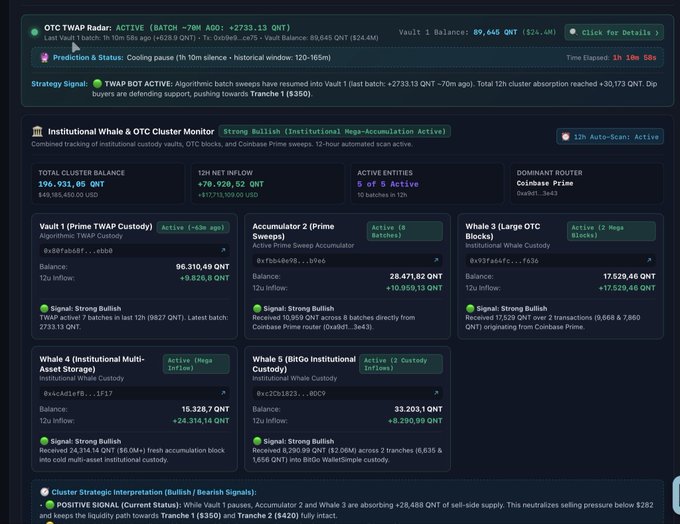Click the compass icon by Cluster Strategic Interpretation
The height and width of the screenshot is (524, 680).
pyautogui.click(x=44, y=492)
